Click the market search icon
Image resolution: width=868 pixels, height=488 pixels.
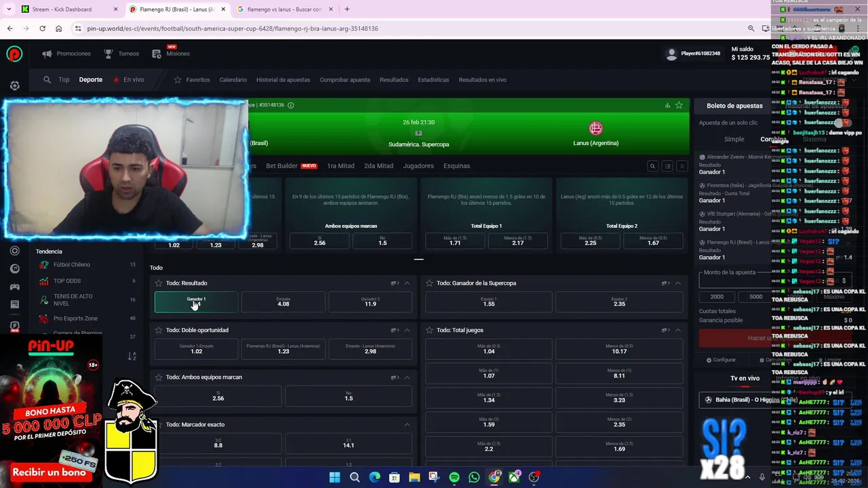(652, 166)
